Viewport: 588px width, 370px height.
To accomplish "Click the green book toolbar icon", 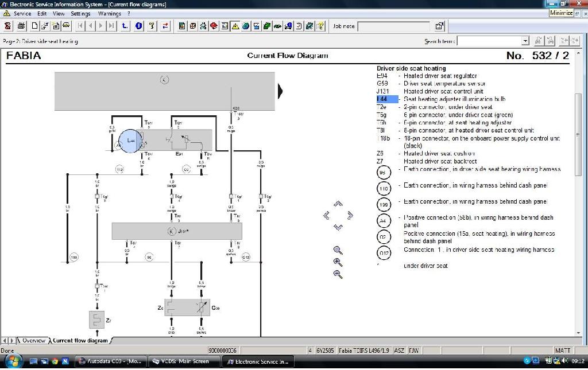I will [x=267, y=26].
